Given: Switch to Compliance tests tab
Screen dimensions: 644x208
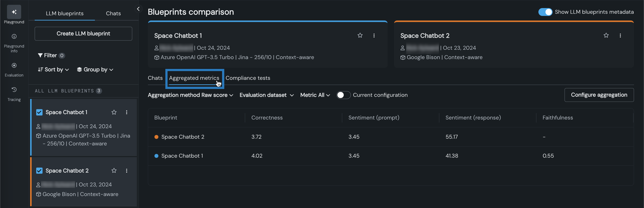Looking at the screenshot, I should [248, 78].
